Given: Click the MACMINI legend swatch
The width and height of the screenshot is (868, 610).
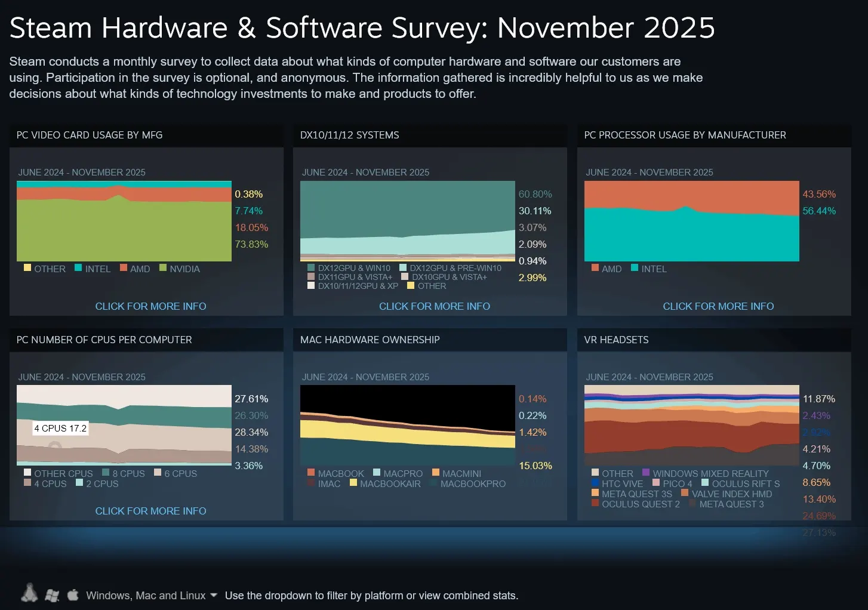Looking at the screenshot, I should [x=435, y=473].
